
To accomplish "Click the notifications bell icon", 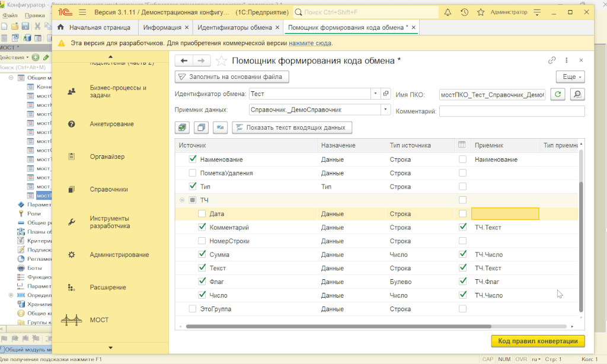I will (448, 12).
